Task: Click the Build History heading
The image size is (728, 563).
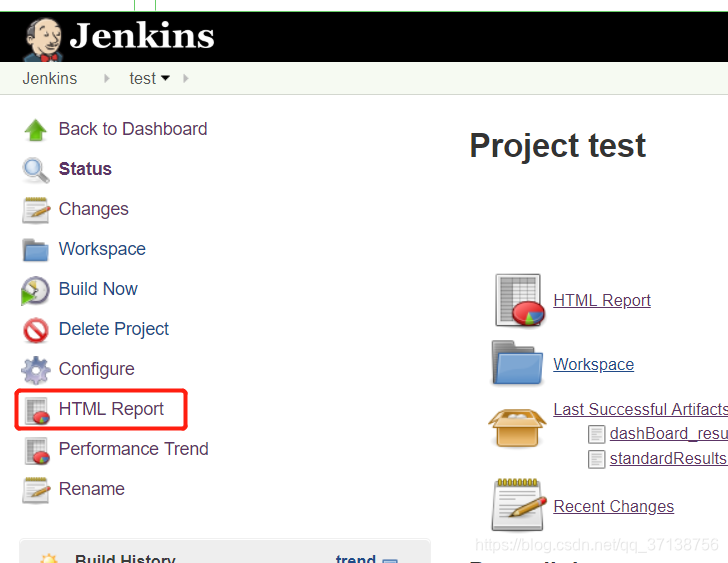Action: click(125, 558)
